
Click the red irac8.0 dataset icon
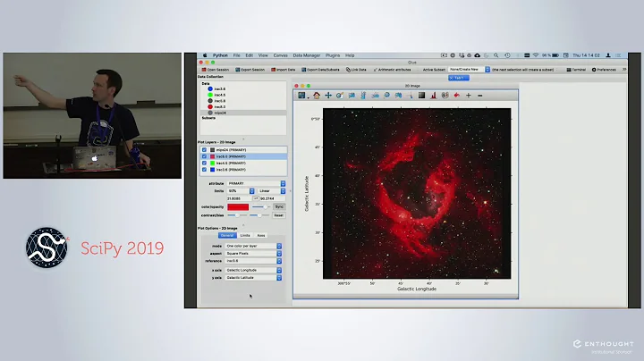(210, 106)
